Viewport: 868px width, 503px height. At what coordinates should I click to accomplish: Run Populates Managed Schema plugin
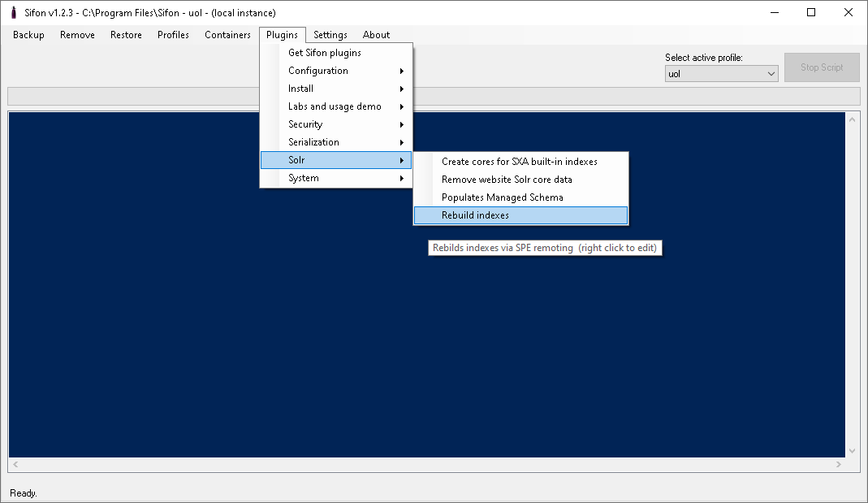click(502, 197)
